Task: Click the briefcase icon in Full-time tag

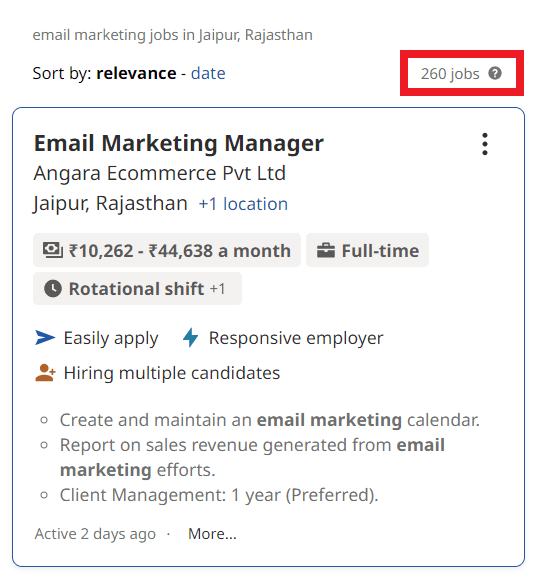Action: coord(326,250)
